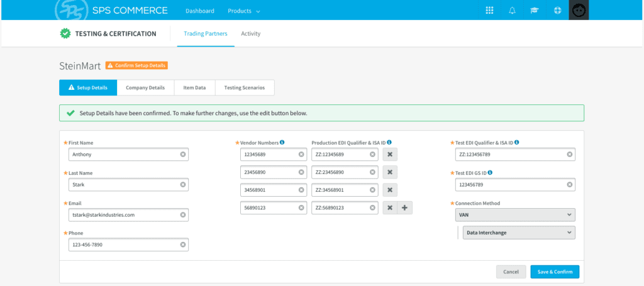Open the user avatar menu
The image size is (644, 286).
tap(579, 11)
